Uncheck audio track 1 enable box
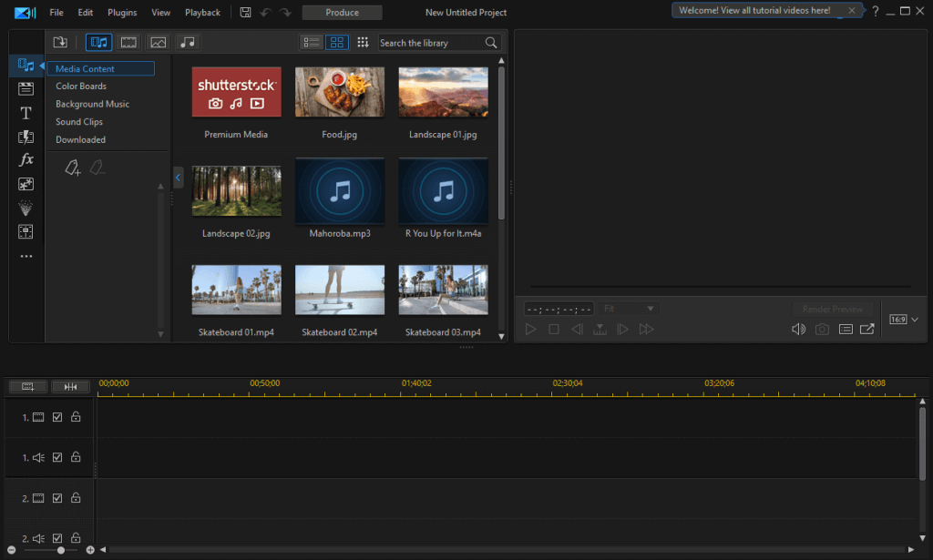Screen dimensions: 933x560 57,457
